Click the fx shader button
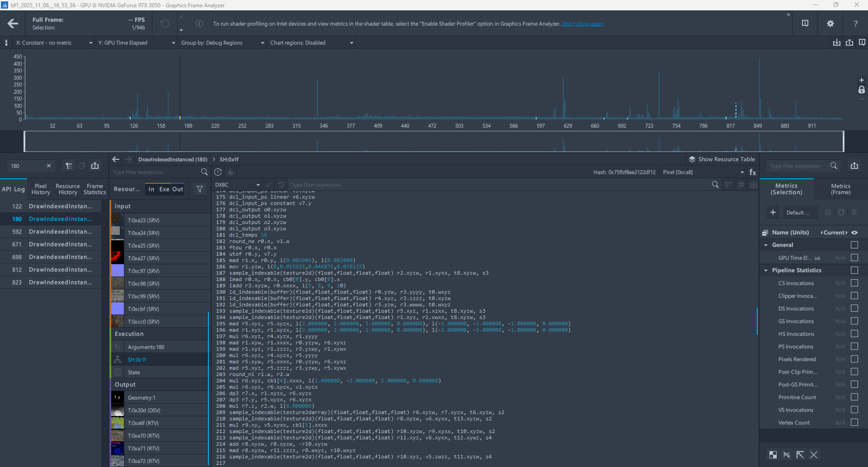This screenshot has height=467, width=868. click(753, 172)
